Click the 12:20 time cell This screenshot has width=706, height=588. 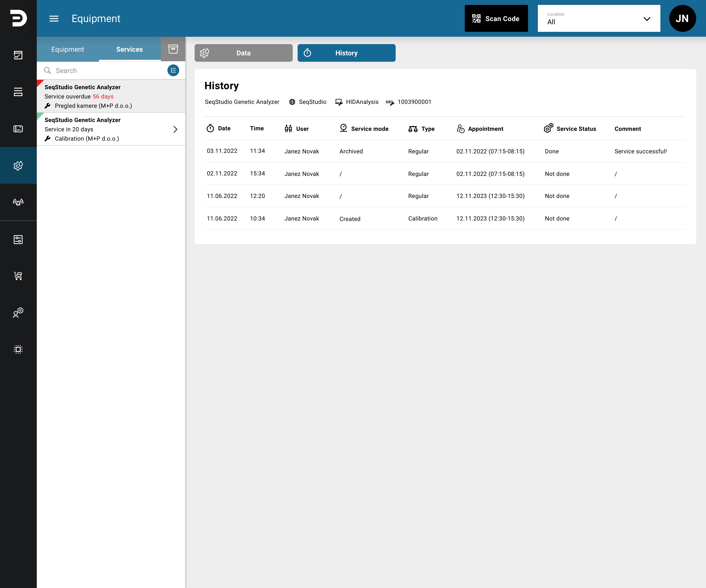tap(258, 196)
